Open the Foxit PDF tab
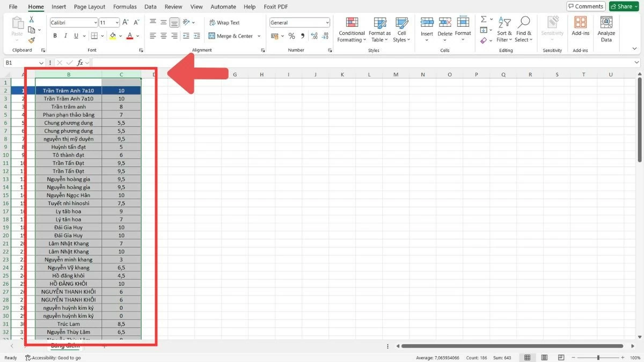 point(275,6)
